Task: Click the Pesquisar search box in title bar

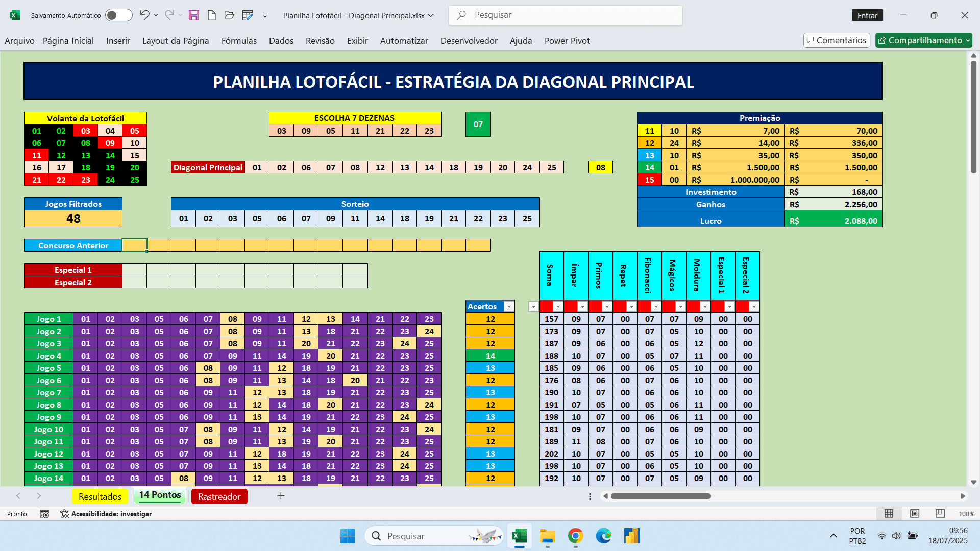Action: 565,15
